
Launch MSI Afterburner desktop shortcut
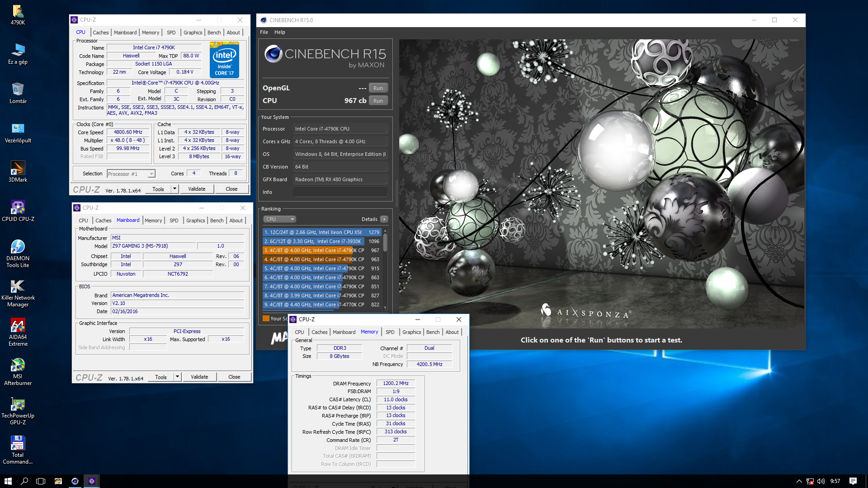tap(18, 372)
